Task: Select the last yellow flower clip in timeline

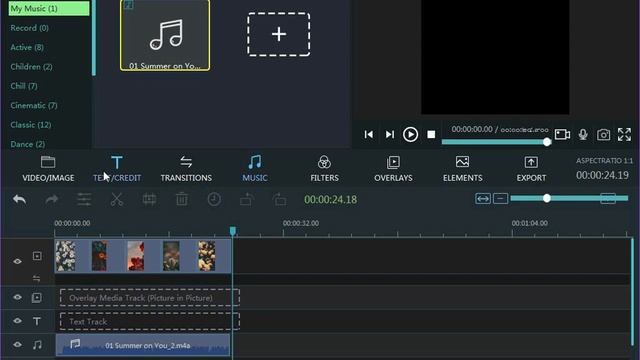Action: coord(207,256)
